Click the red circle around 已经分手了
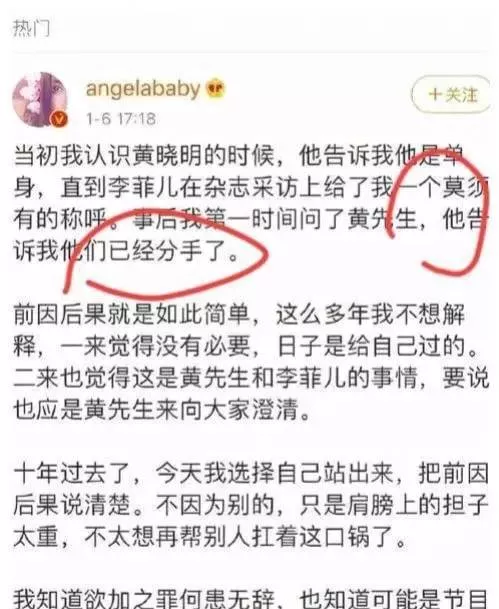This screenshot has height=609, width=499. [166, 254]
